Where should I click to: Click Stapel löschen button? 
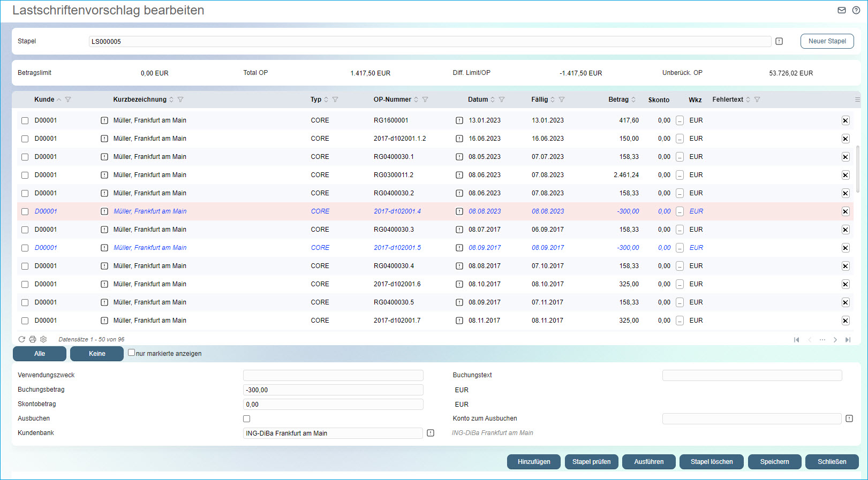[712, 462]
